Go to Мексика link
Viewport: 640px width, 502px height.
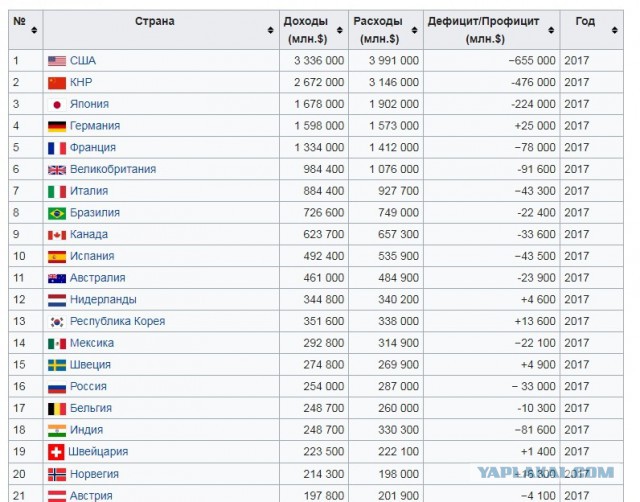pos(91,343)
